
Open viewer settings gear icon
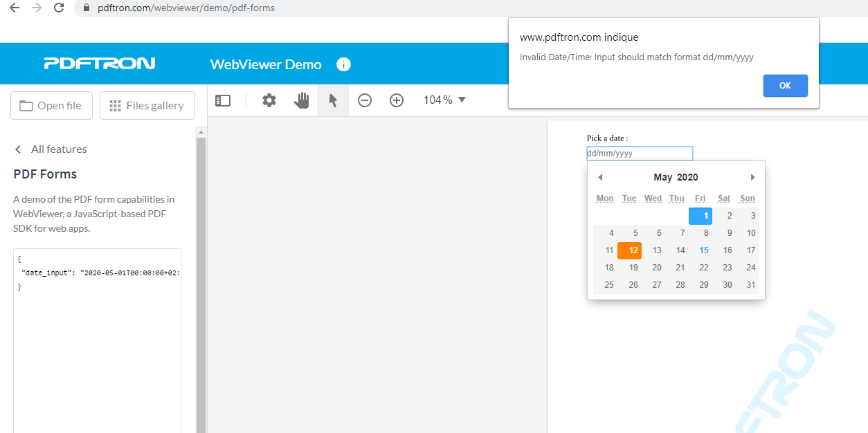[x=269, y=100]
